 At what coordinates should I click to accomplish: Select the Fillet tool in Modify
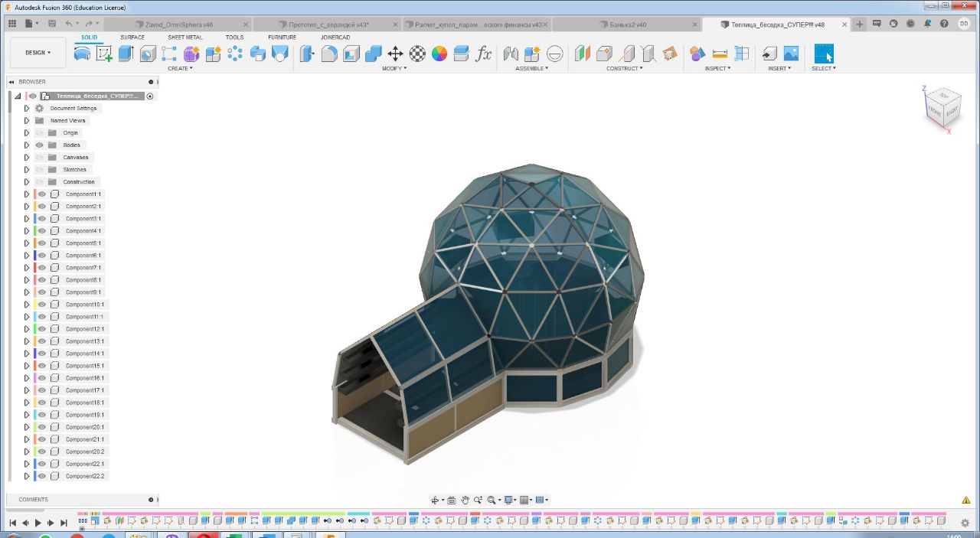point(329,54)
